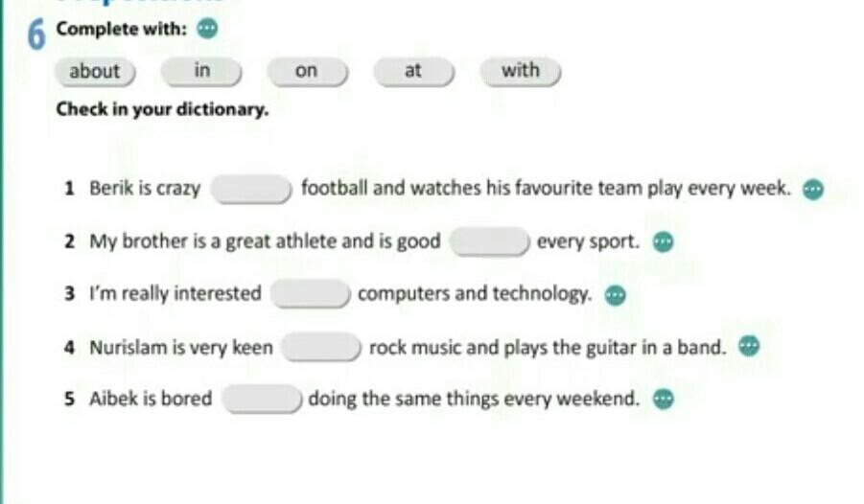Pick the 'in' word chip

201,71
